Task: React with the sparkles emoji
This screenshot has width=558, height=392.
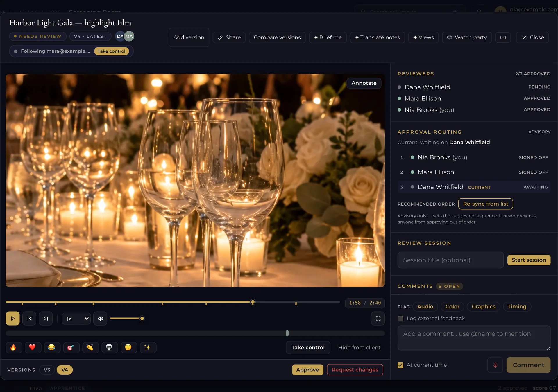Action: coord(148,347)
